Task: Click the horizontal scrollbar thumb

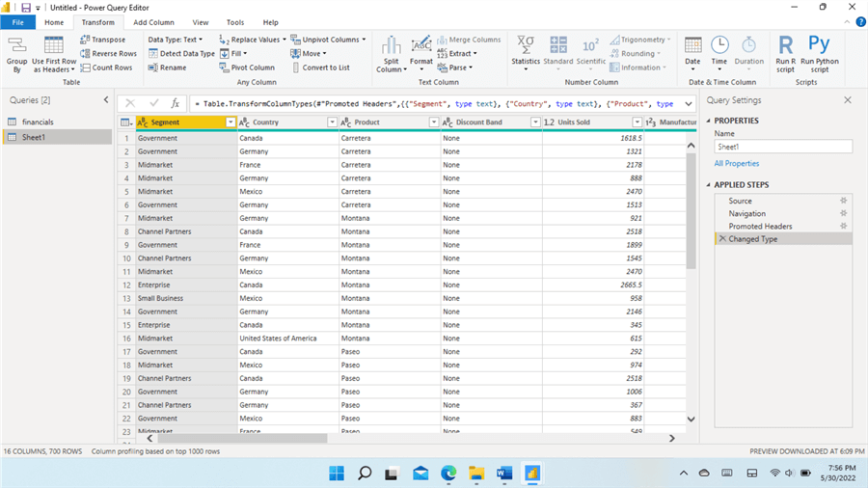Action: [242, 438]
